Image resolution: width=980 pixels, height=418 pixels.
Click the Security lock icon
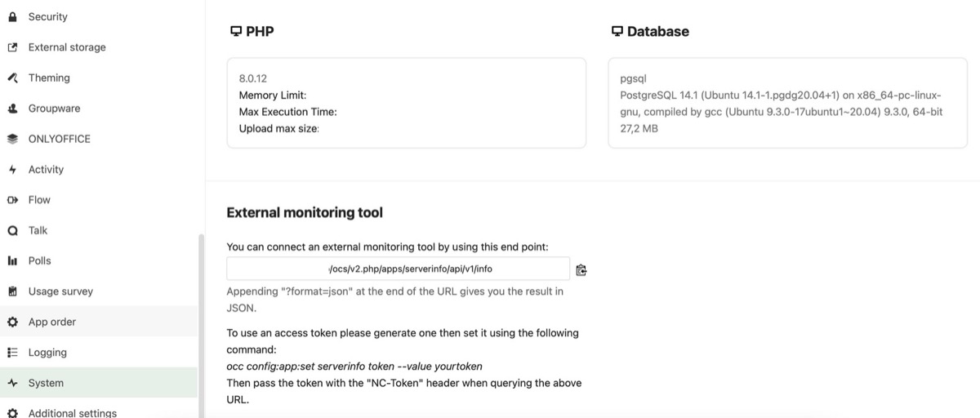point(12,16)
